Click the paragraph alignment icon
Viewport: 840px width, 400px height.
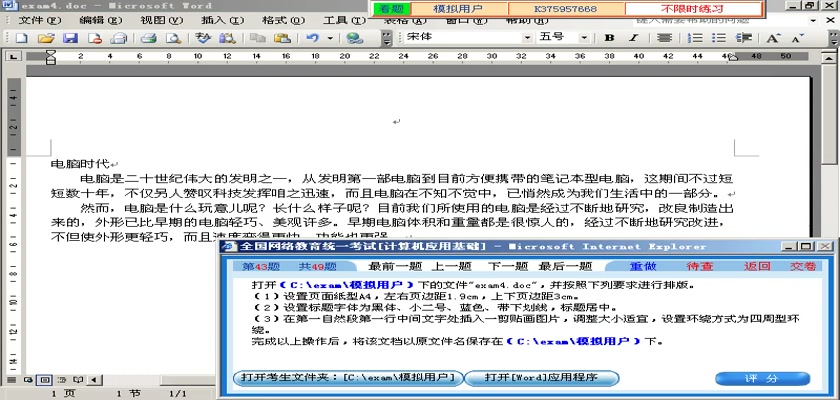pyautogui.click(x=664, y=38)
